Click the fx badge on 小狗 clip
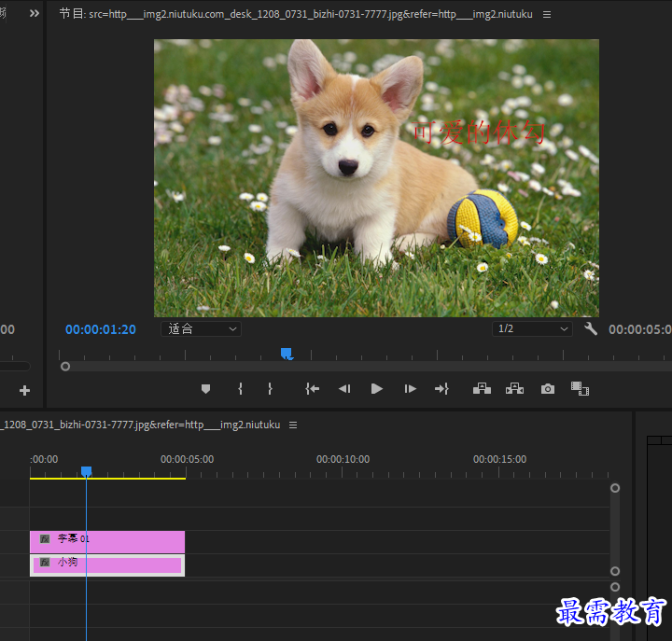This screenshot has height=641, width=672. pyautogui.click(x=45, y=562)
